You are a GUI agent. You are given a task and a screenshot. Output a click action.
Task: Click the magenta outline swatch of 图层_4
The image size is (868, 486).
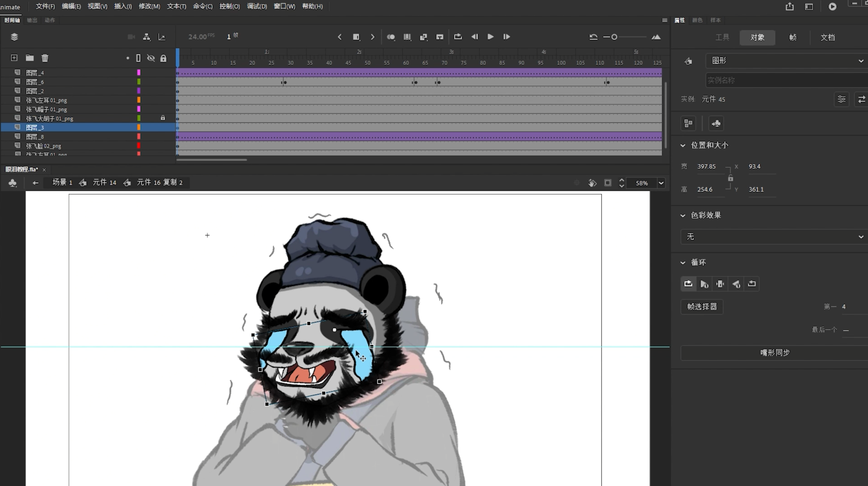(139, 73)
